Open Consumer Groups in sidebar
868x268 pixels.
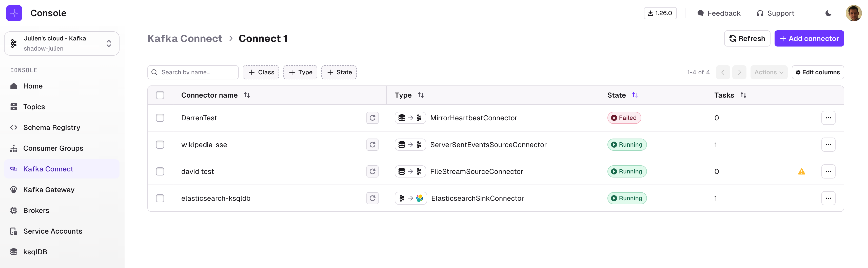coord(62,148)
